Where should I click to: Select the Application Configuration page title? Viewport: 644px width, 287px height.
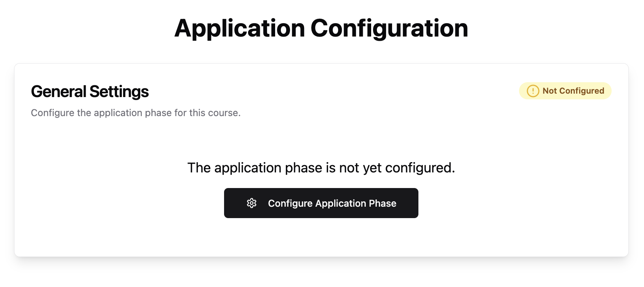[322, 28]
